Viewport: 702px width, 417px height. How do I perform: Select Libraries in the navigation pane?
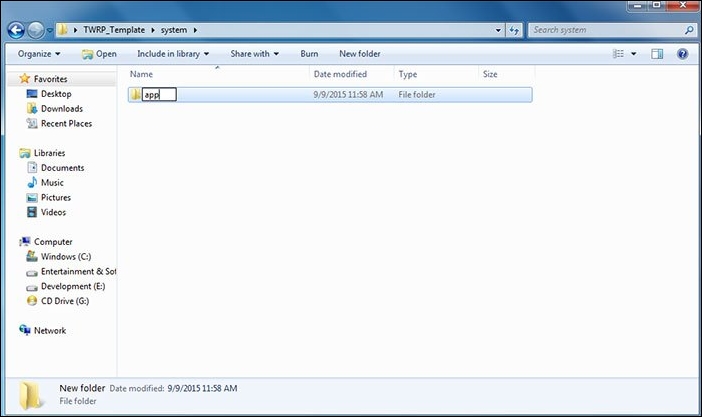point(50,153)
